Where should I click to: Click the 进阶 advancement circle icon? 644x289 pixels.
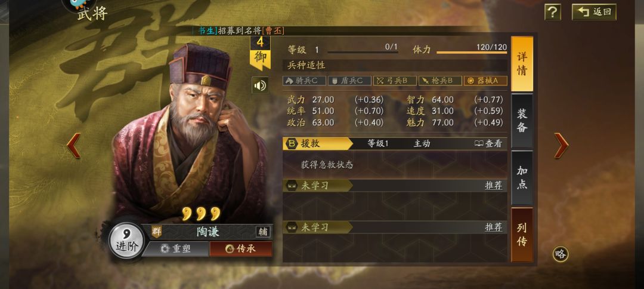pyautogui.click(x=127, y=241)
